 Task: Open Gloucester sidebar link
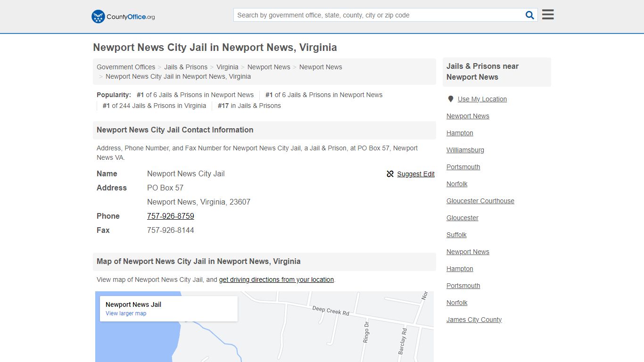(x=462, y=218)
